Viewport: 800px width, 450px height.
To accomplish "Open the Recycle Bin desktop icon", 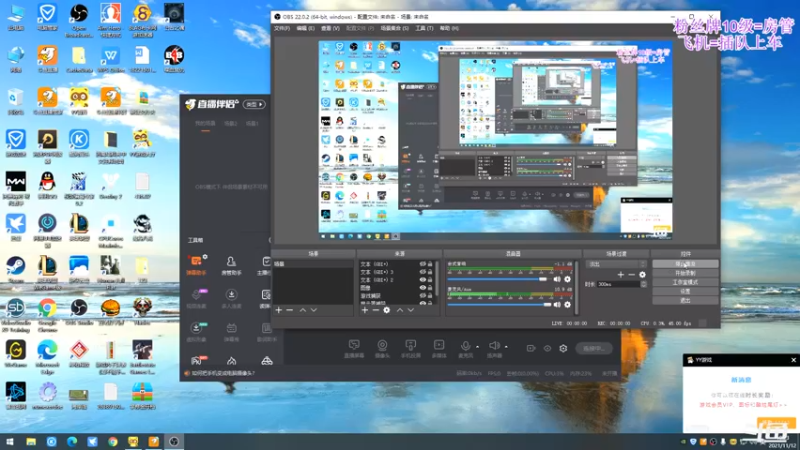I will click(16, 101).
